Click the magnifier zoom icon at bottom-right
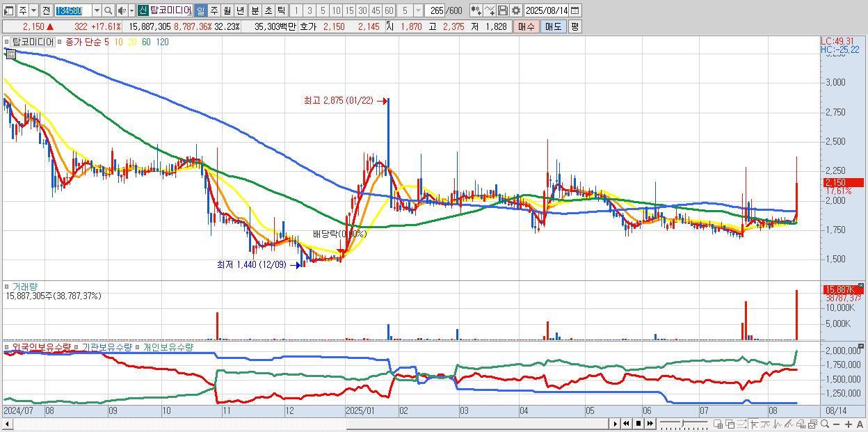Image resolution: width=868 pixels, height=432 pixels. [825, 424]
